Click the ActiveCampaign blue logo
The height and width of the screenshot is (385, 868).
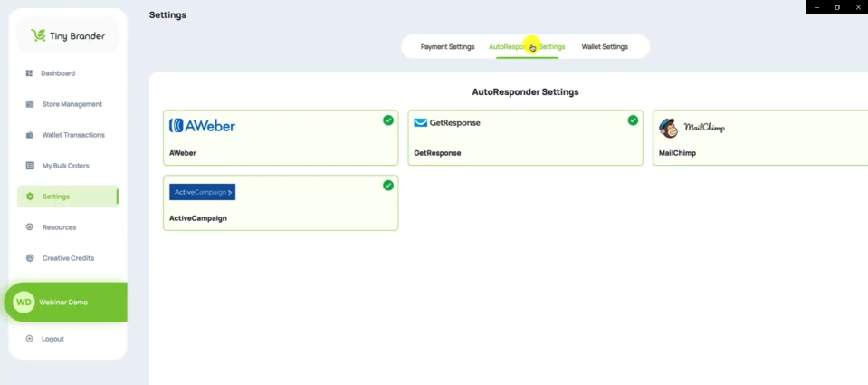tap(202, 192)
